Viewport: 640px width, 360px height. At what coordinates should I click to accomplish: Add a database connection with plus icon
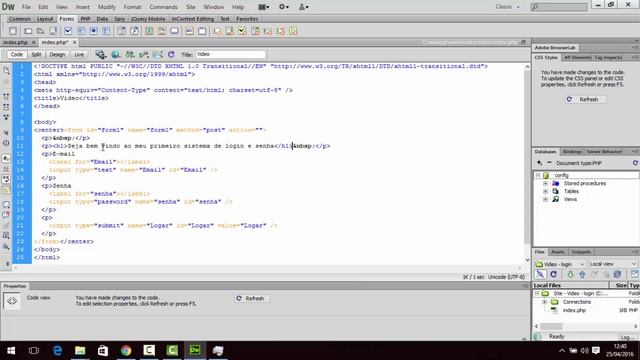(540, 163)
